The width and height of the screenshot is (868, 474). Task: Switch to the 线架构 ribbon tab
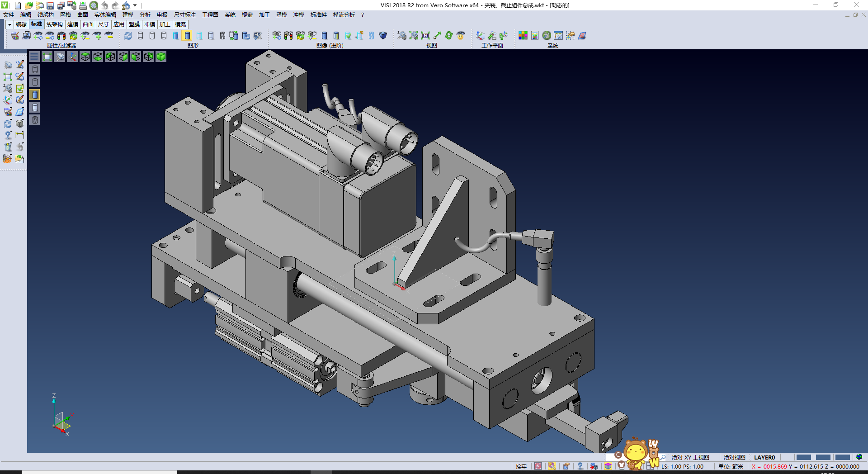point(54,24)
